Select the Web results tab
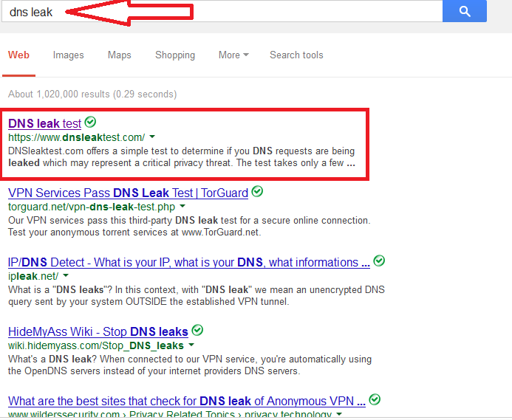Viewport: 512px width, 420px height. coord(18,55)
